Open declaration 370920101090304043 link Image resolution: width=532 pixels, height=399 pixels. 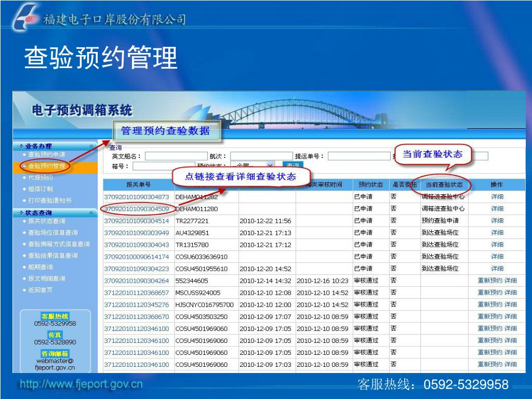[x=137, y=245]
